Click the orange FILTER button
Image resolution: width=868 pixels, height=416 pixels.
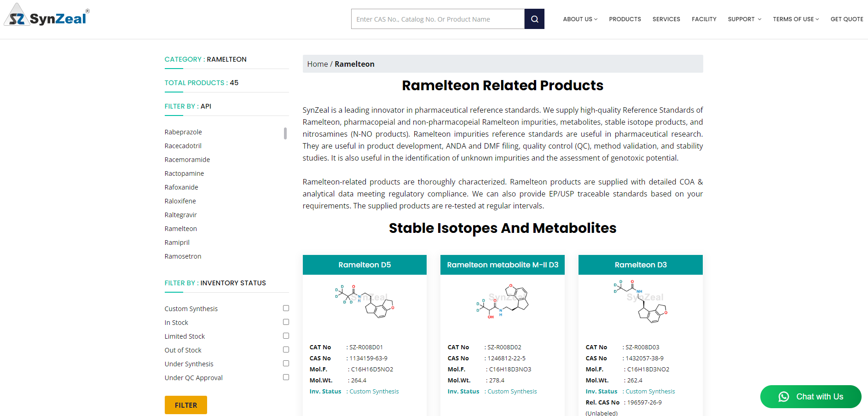186,405
